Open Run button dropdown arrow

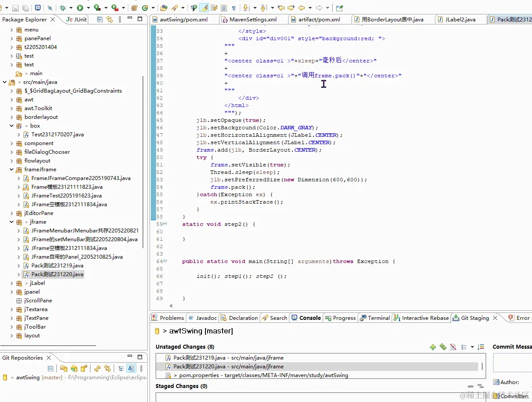tap(88, 8)
